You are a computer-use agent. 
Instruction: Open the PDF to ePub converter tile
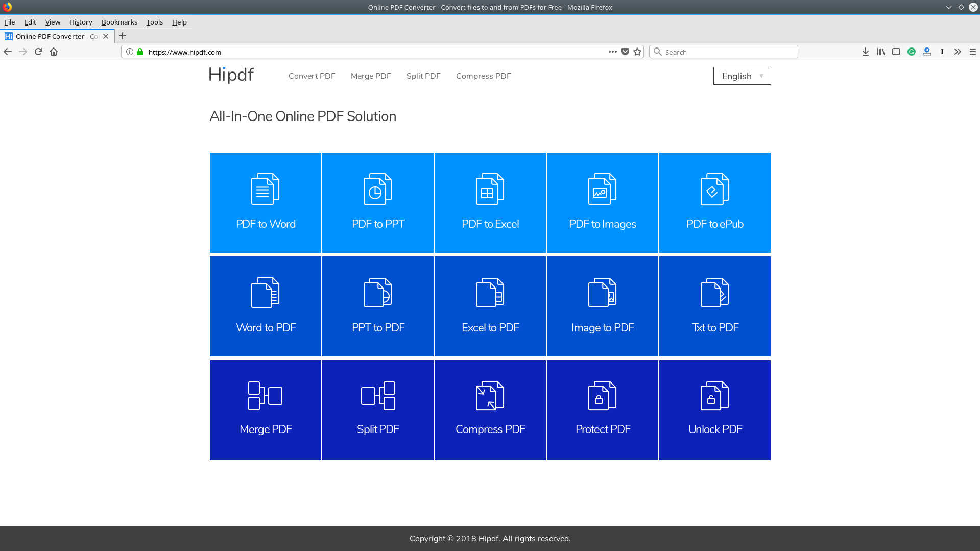(715, 203)
